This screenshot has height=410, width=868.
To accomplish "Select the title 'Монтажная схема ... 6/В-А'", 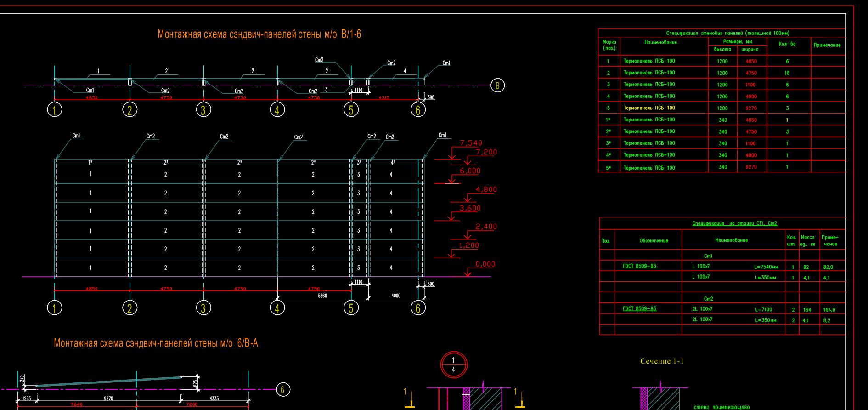I will [x=156, y=343].
